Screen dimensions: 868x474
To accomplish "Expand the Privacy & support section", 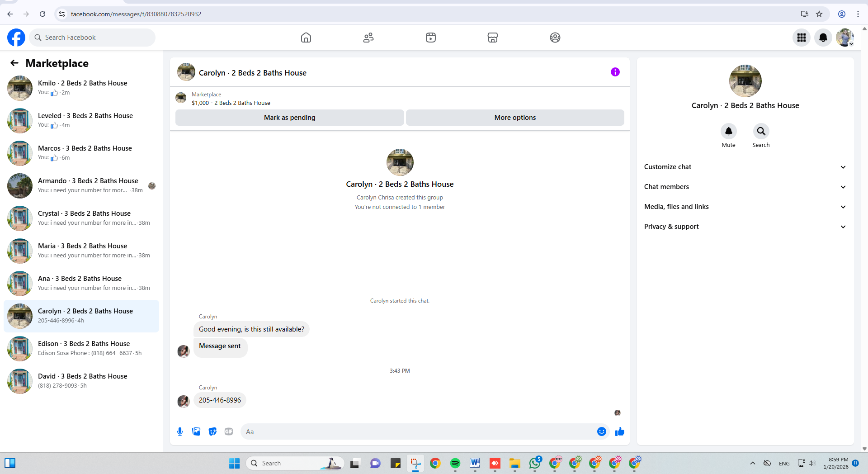I will [745, 227].
